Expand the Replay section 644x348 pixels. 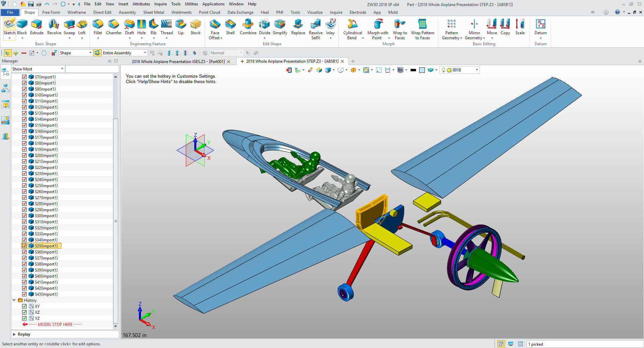(14, 334)
